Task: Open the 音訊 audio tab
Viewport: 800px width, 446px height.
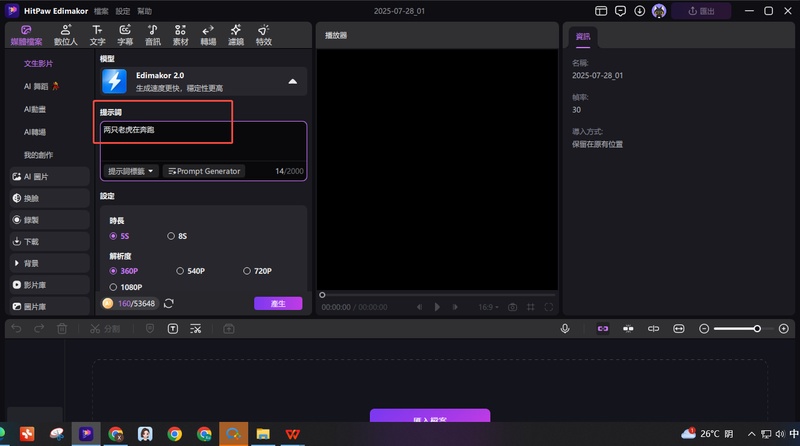Action: click(x=153, y=35)
